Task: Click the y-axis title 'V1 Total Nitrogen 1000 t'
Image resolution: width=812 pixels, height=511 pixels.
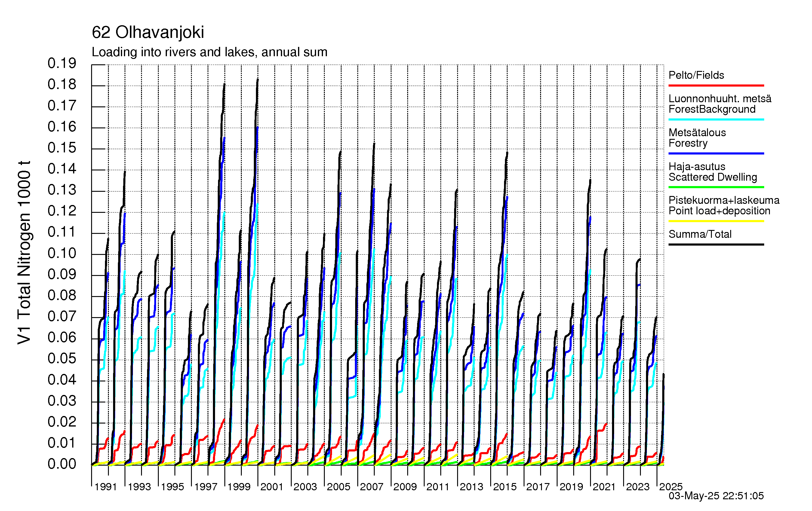Action: (x=24, y=252)
